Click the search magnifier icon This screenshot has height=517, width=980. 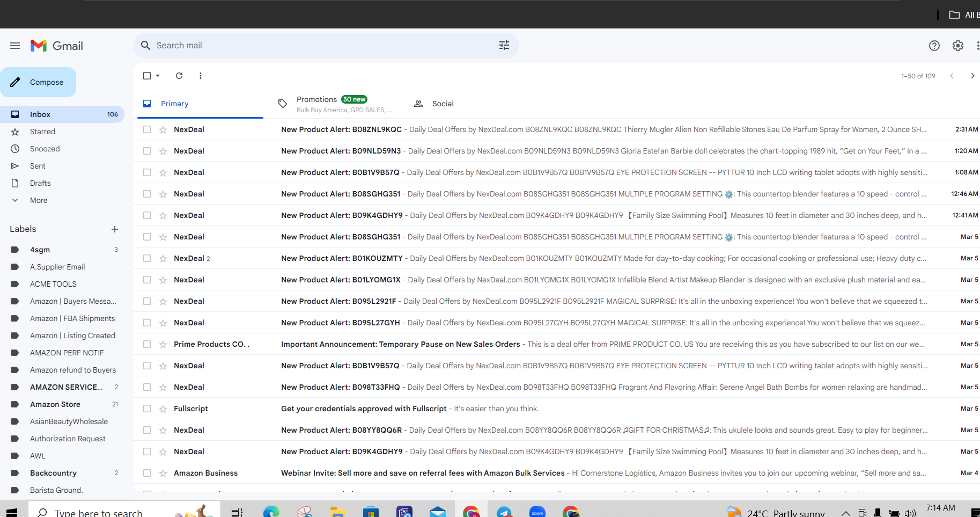click(145, 46)
